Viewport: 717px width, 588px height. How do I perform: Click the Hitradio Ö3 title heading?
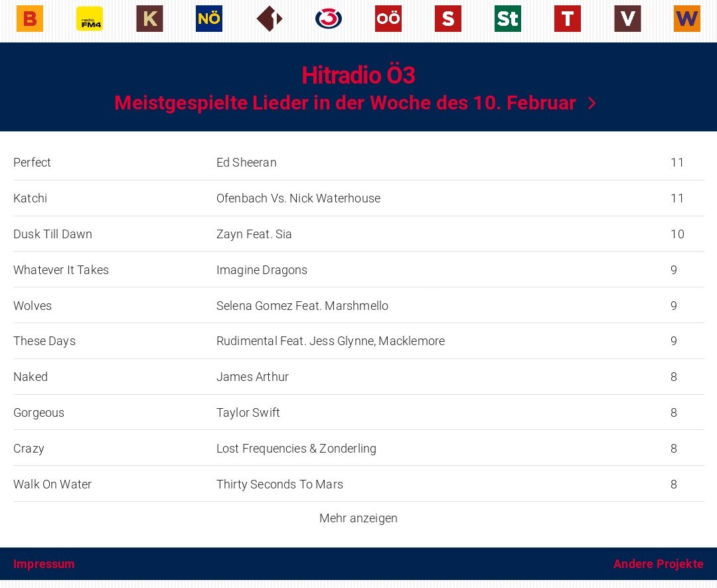coord(358,76)
